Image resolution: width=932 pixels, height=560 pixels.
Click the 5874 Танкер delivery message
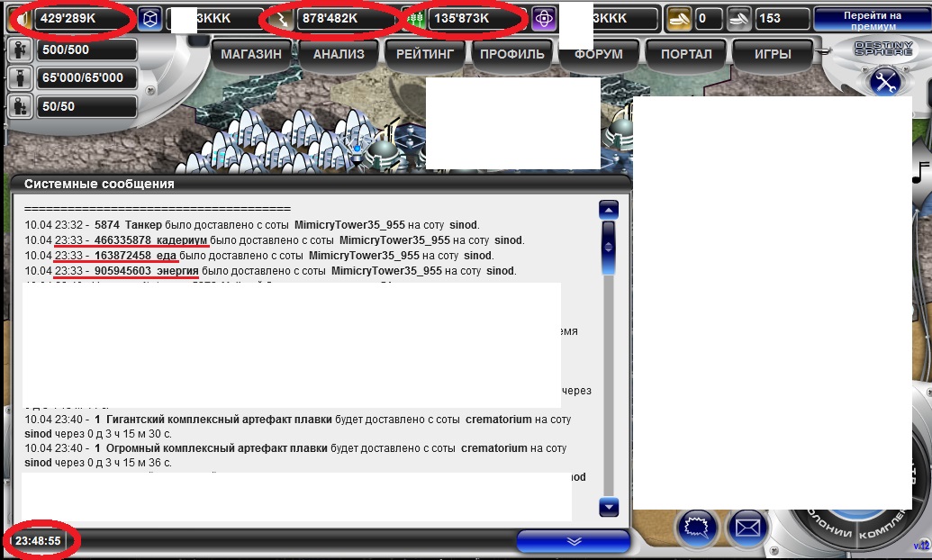252,225
